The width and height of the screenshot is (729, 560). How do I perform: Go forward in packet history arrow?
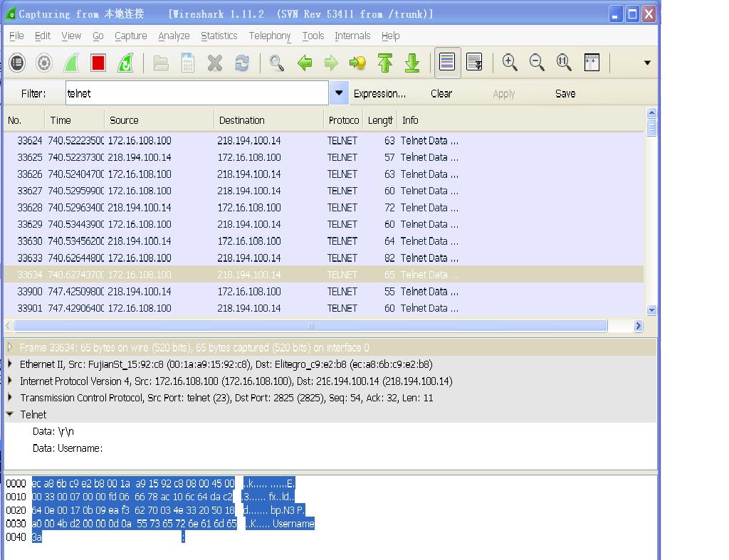pyautogui.click(x=331, y=63)
